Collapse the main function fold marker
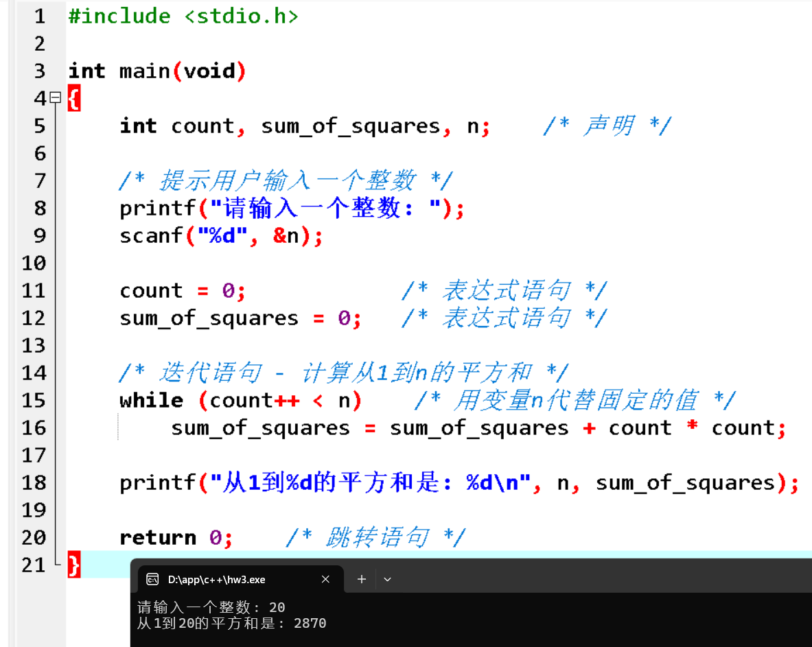Viewport: 812px width, 647px height. 56,97
